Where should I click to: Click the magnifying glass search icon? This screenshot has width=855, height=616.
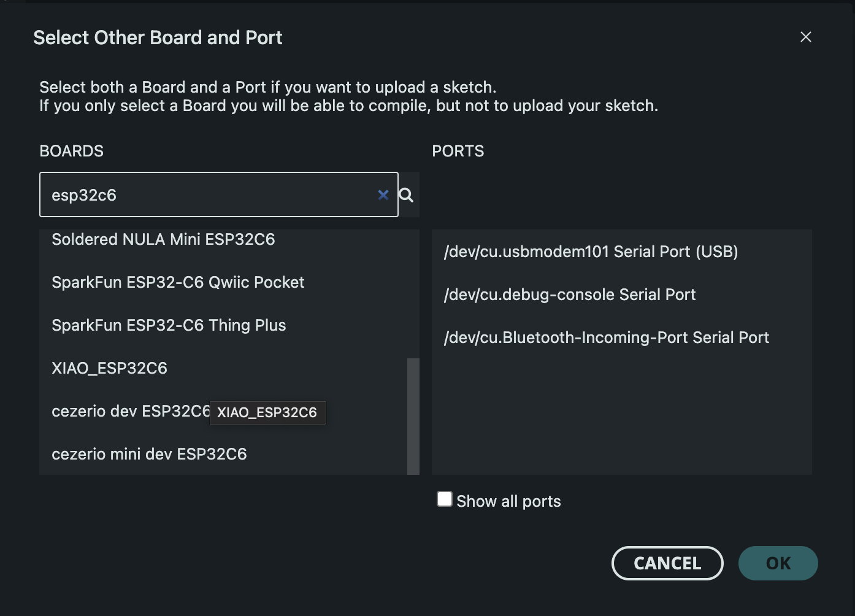[406, 195]
